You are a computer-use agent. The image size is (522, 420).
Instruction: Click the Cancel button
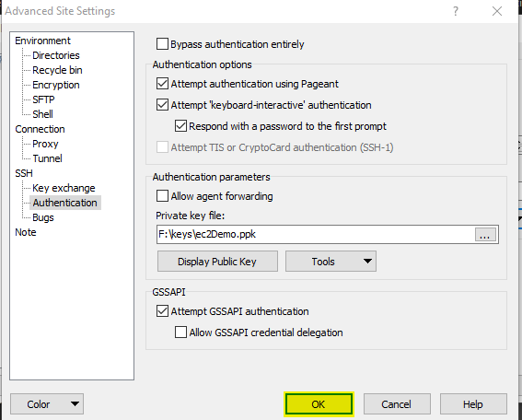pyautogui.click(x=397, y=404)
